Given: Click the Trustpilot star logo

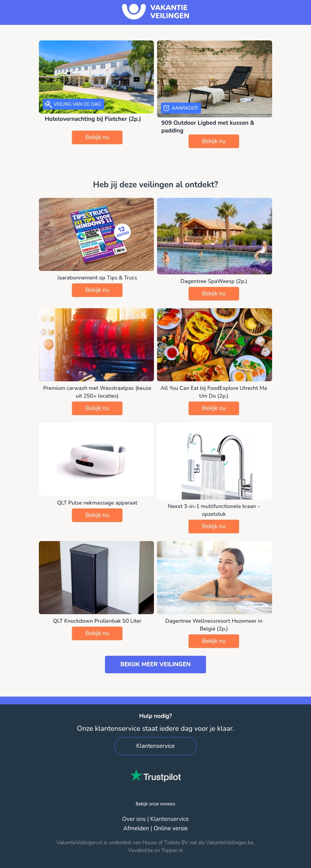Looking at the screenshot, I should click(x=136, y=775).
